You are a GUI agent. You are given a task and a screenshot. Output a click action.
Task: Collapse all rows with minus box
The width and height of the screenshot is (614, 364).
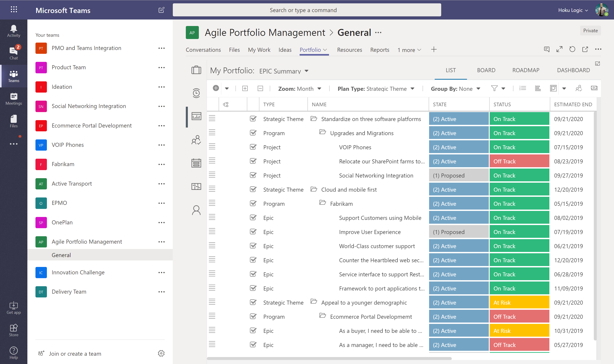260,88
